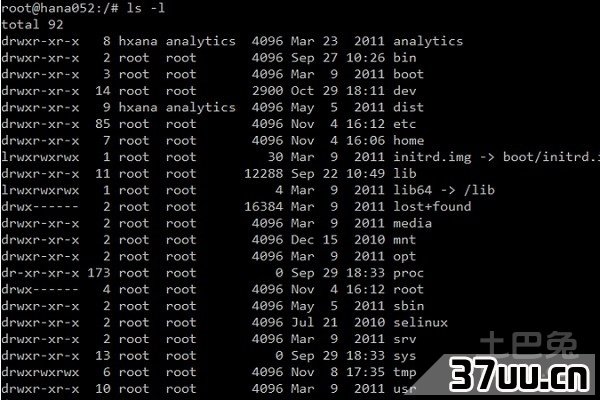
Task: Click the analytics directory name
Action: tap(428, 41)
